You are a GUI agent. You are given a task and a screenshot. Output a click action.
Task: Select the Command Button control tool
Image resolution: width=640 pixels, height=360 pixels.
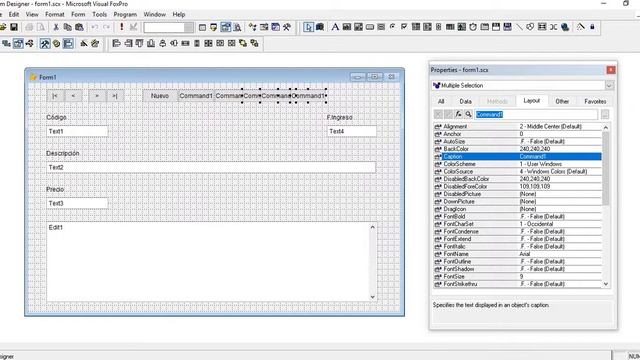click(x=370, y=27)
